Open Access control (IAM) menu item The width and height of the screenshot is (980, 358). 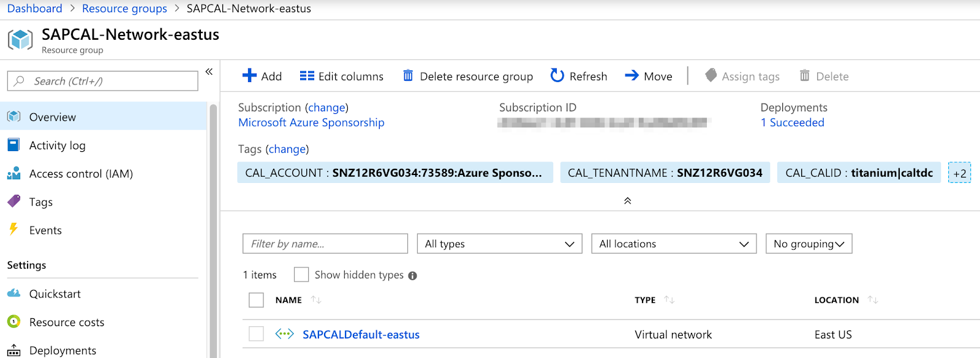tap(81, 174)
